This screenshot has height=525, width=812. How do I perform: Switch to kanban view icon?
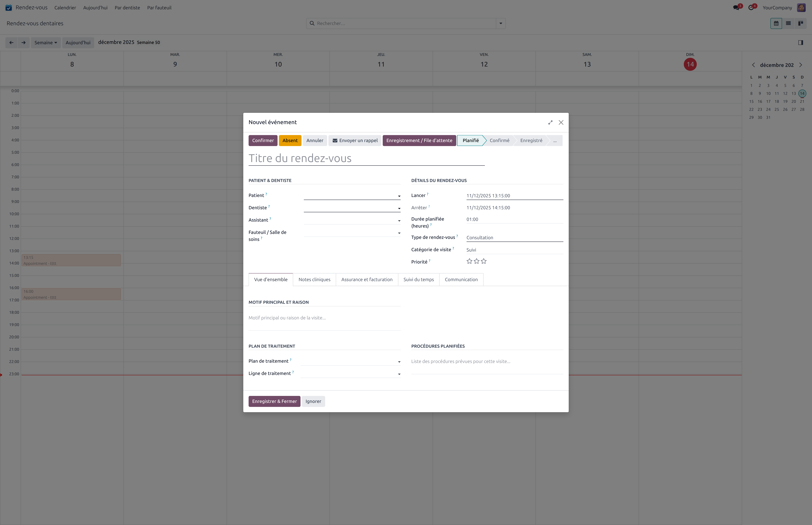pyautogui.click(x=800, y=23)
